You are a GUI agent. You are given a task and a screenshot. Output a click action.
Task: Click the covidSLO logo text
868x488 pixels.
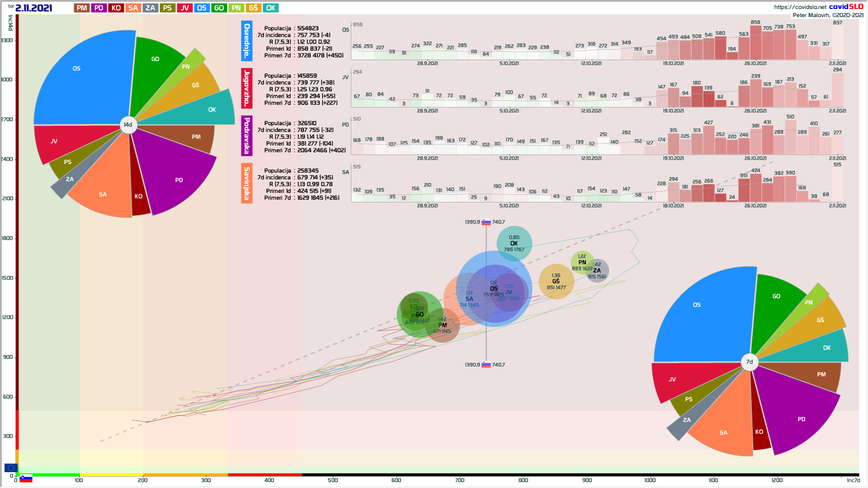[846, 7]
